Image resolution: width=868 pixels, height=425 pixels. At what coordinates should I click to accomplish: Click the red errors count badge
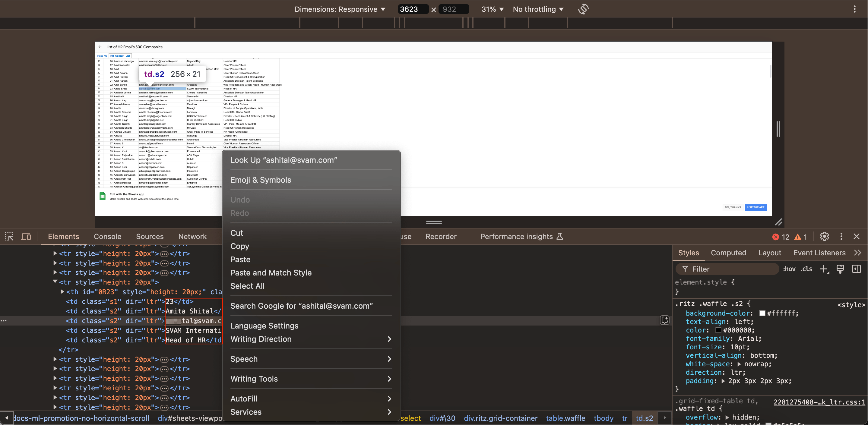781,237
